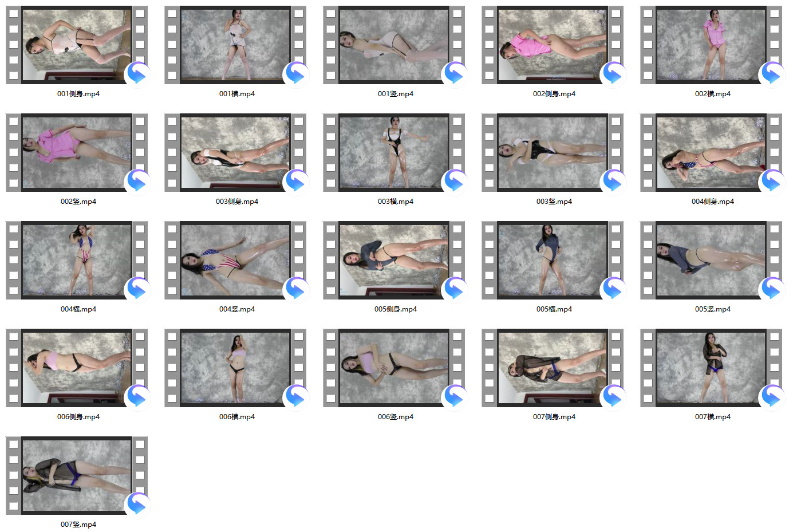Select the 006横.mp4 video thumbnail
The height and width of the screenshot is (532, 793).
236,368
